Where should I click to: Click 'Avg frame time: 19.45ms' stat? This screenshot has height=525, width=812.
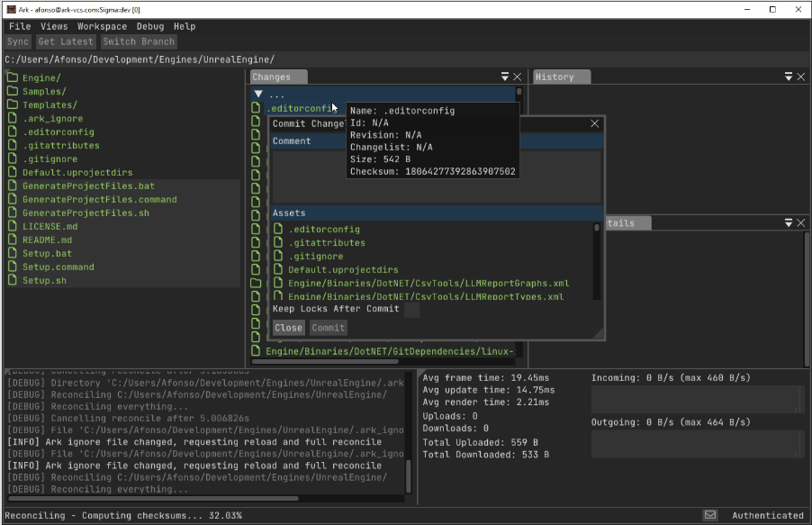click(x=486, y=378)
